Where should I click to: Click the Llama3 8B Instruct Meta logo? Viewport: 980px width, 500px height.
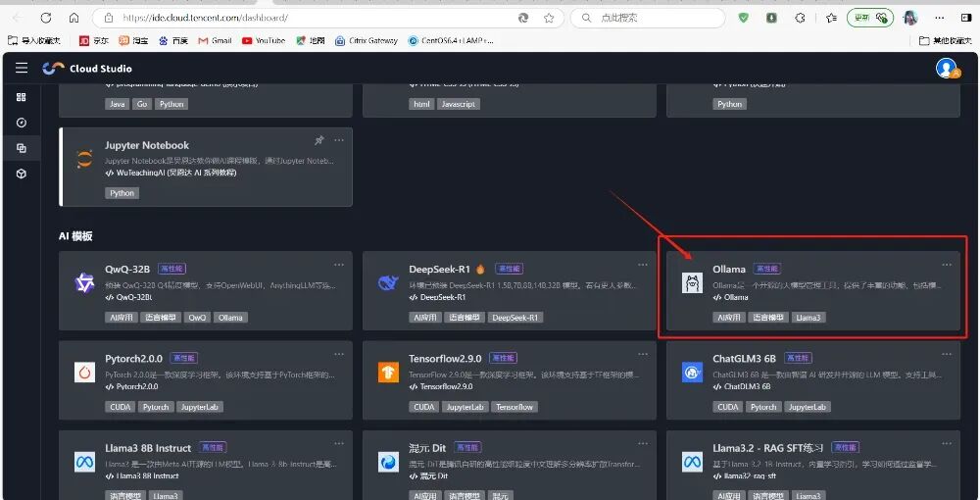pyautogui.click(x=84, y=462)
